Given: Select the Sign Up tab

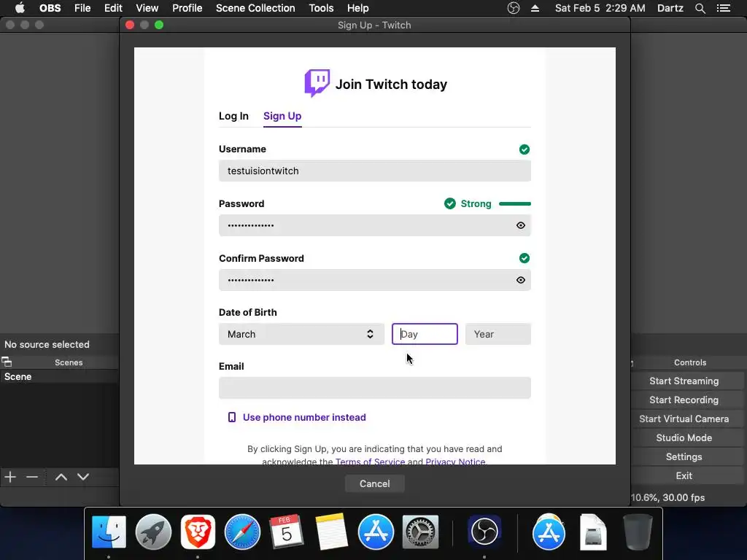Looking at the screenshot, I should [x=282, y=116].
